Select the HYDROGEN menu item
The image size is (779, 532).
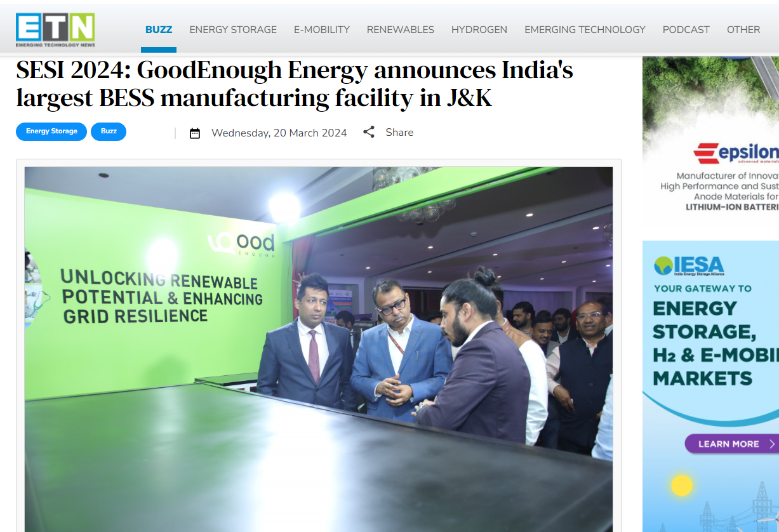[479, 29]
